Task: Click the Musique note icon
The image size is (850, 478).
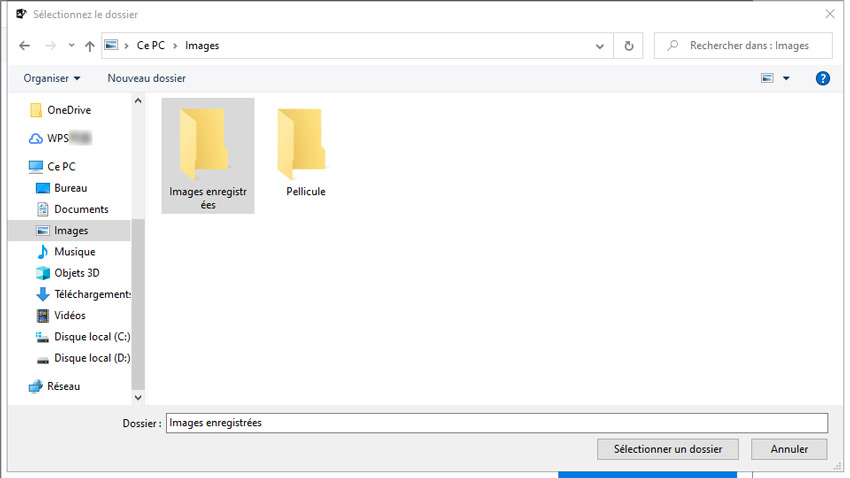Action: click(43, 252)
